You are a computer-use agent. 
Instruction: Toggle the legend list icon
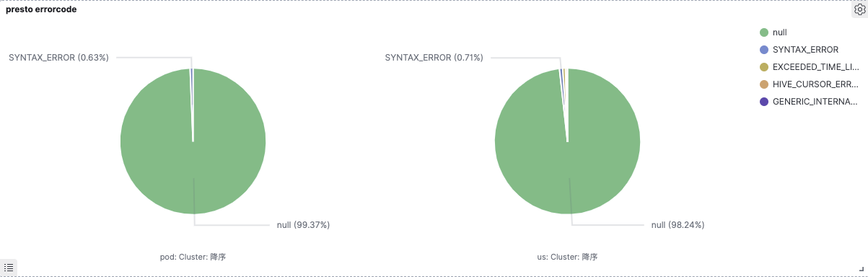click(9, 267)
